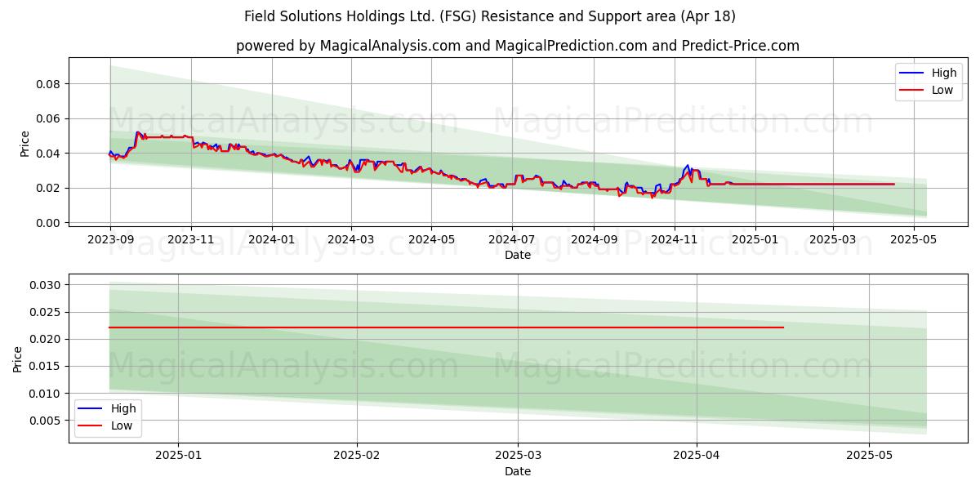Click the 2025-03 label on the top chart

833,238
